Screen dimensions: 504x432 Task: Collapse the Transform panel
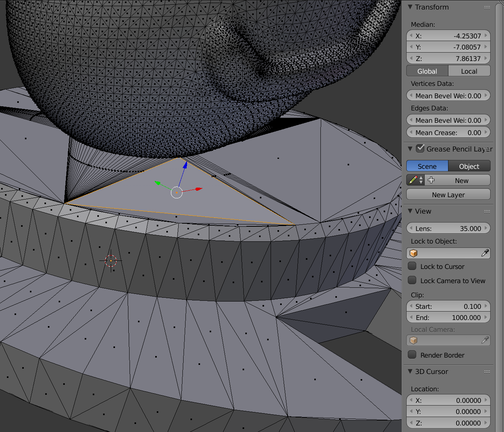410,7
